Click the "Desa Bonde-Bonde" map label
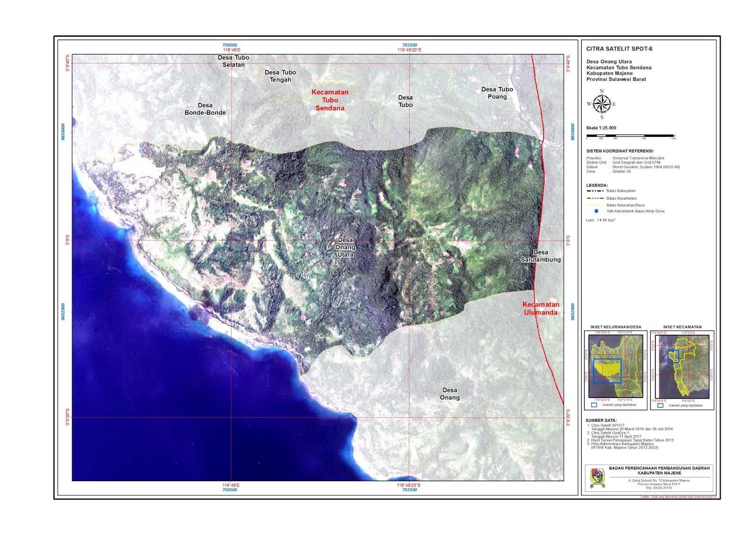 point(205,109)
